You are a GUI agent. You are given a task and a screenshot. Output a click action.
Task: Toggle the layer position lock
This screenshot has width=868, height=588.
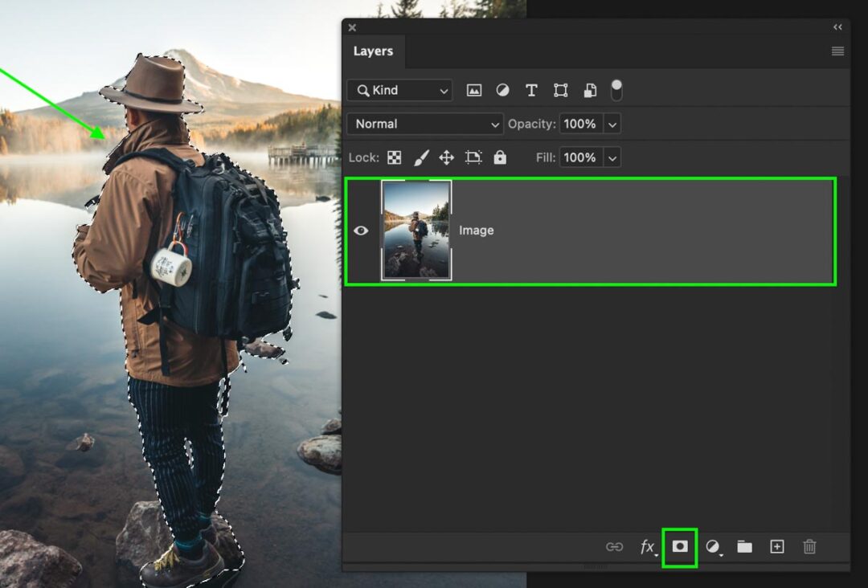coord(446,157)
